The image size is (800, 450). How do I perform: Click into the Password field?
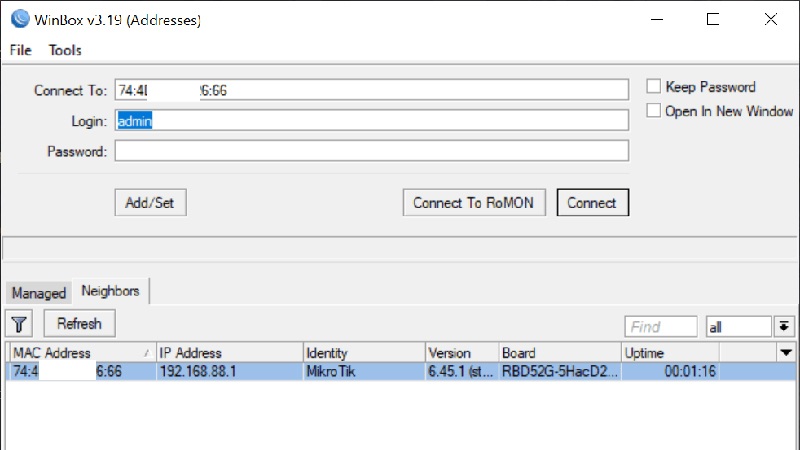tap(371, 151)
